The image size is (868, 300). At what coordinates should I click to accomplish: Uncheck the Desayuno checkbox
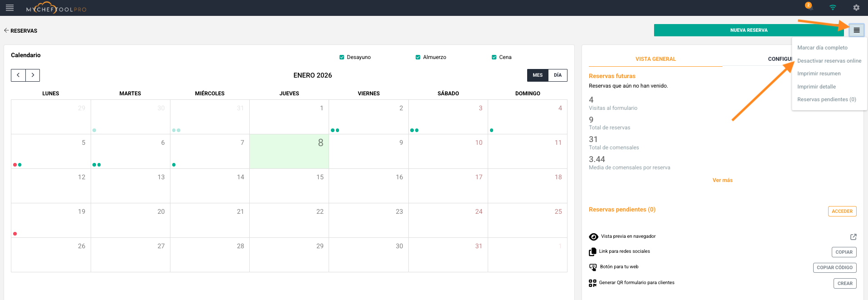pos(342,57)
